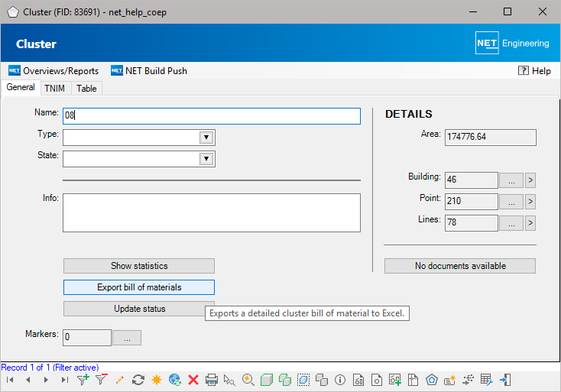Go to first record arrow icon
The height and width of the screenshot is (392, 561).
point(10,380)
